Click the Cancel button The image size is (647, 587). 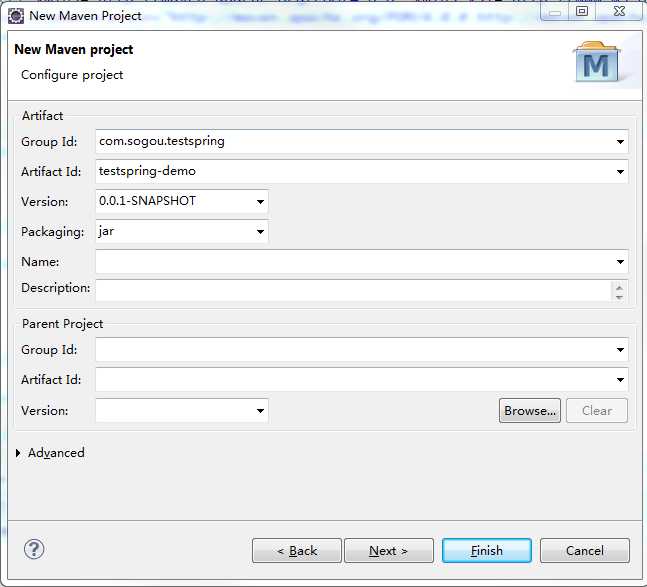click(x=585, y=550)
